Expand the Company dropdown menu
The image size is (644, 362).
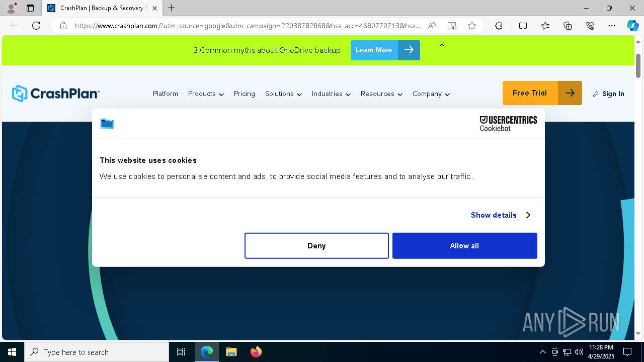click(431, 94)
